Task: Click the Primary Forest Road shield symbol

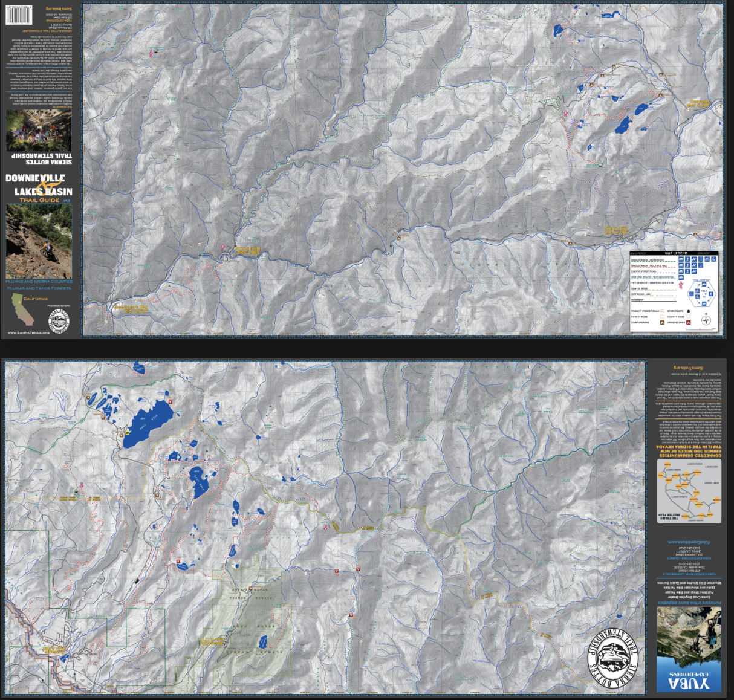Action: point(662,311)
